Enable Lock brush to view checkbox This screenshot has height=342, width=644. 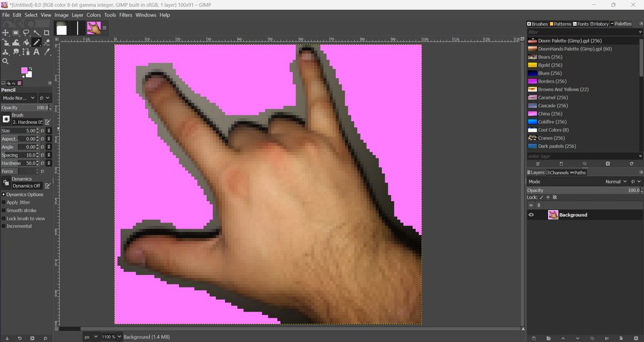(x=3, y=219)
